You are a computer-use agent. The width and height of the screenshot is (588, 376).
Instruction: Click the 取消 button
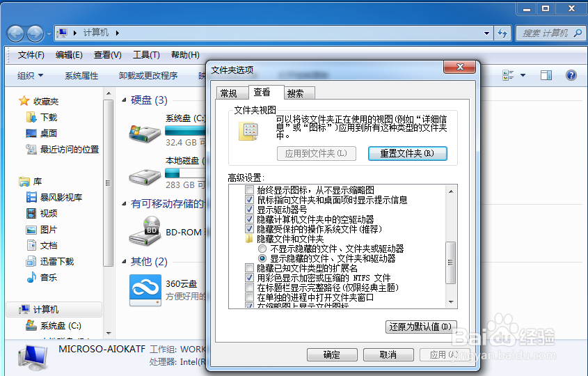388,354
